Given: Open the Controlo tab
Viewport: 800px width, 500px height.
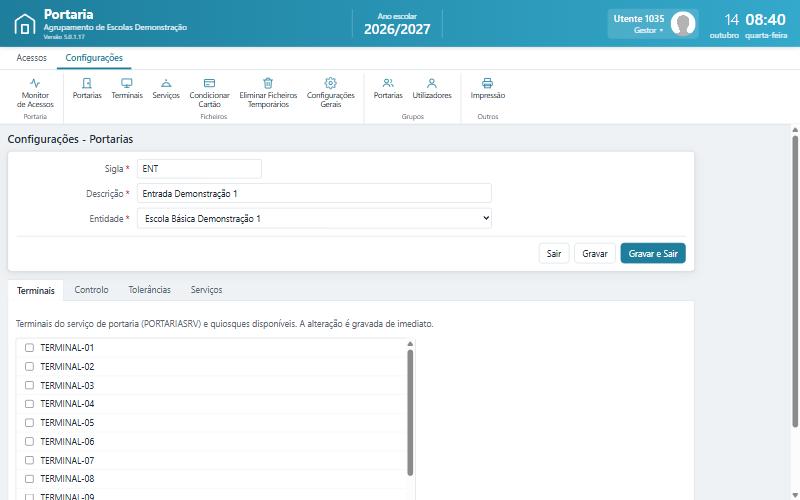Looking at the screenshot, I should pyautogui.click(x=91, y=289).
